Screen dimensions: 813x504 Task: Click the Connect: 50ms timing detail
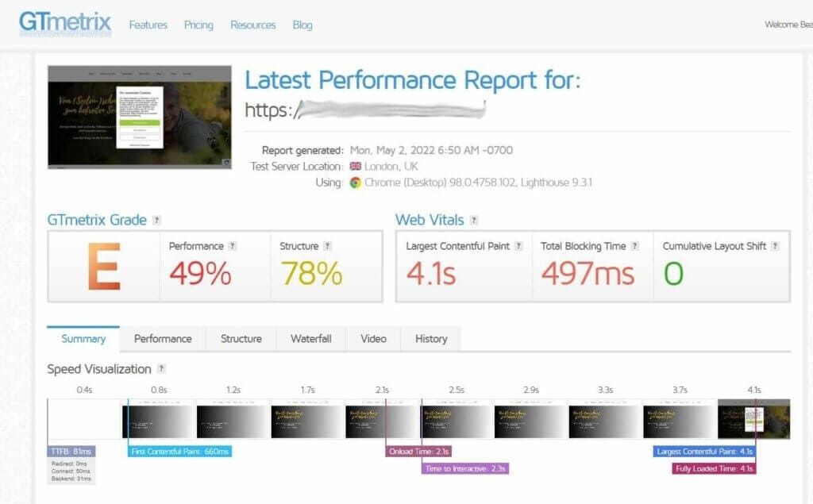(x=71, y=471)
